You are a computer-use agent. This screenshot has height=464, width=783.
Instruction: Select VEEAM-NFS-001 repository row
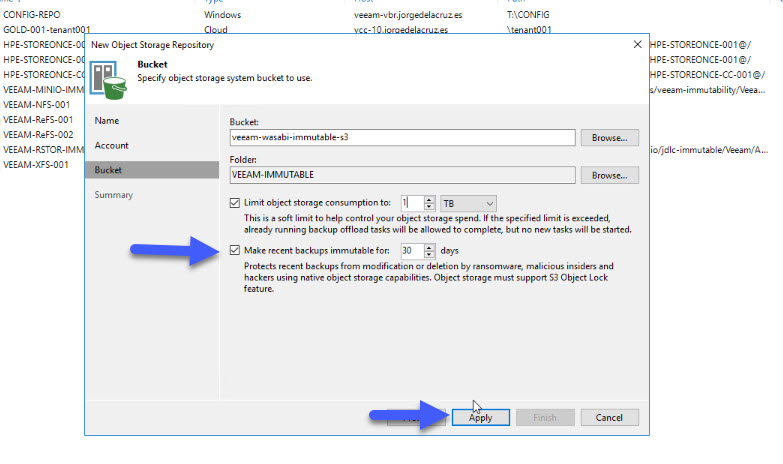pyautogui.click(x=36, y=105)
